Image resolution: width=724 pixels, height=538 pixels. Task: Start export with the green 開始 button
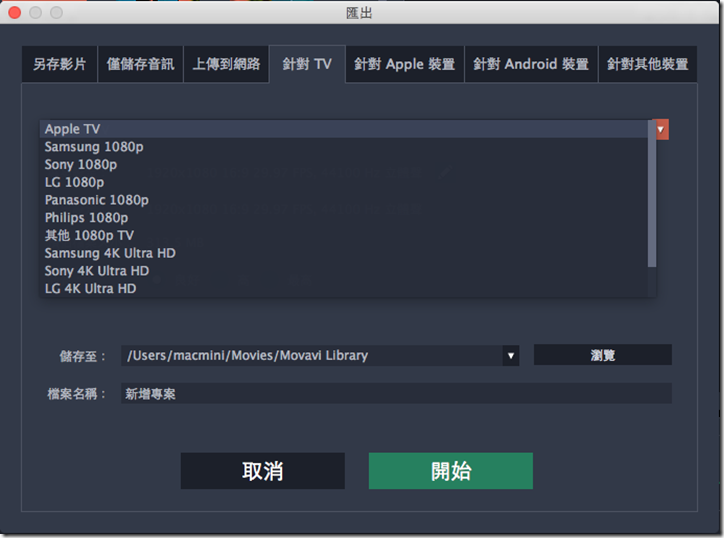coord(451,471)
